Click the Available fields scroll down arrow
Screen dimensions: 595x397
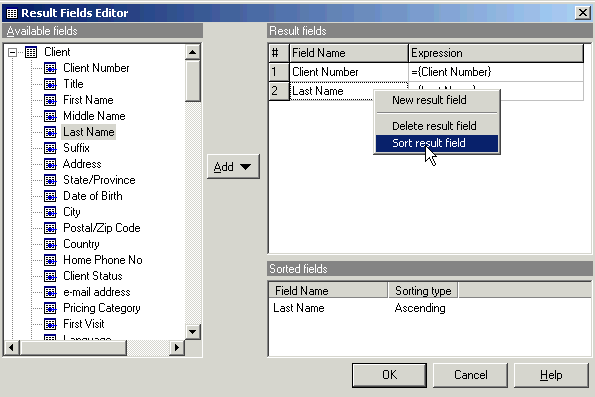193,332
